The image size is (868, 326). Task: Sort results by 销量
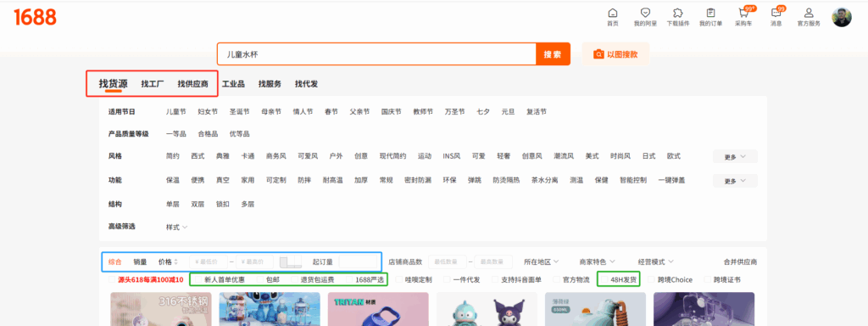click(140, 261)
